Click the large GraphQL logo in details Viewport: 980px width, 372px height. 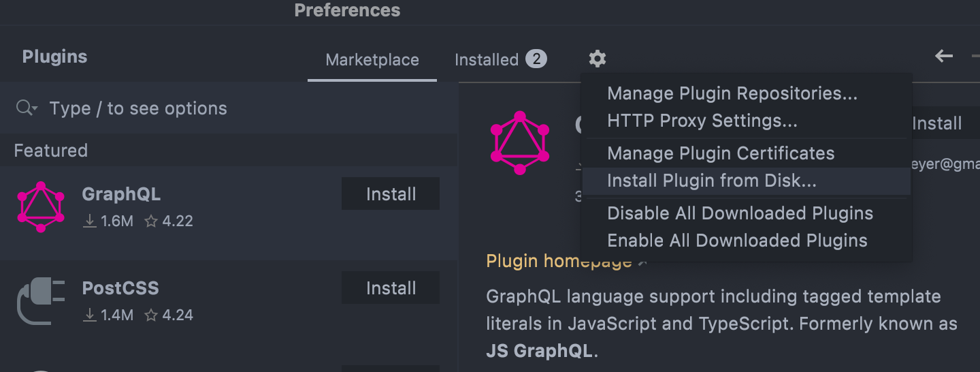pos(520,143)
